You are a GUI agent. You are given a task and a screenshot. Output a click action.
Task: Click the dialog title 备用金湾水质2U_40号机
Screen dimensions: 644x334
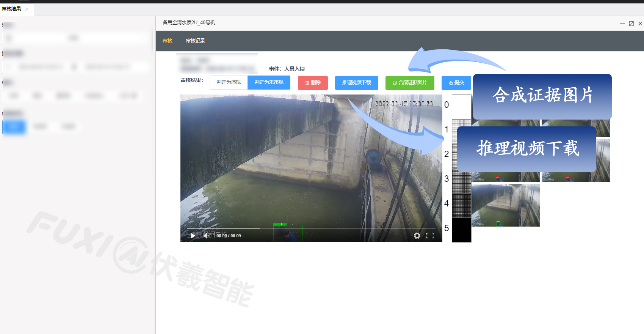[189, 23]
